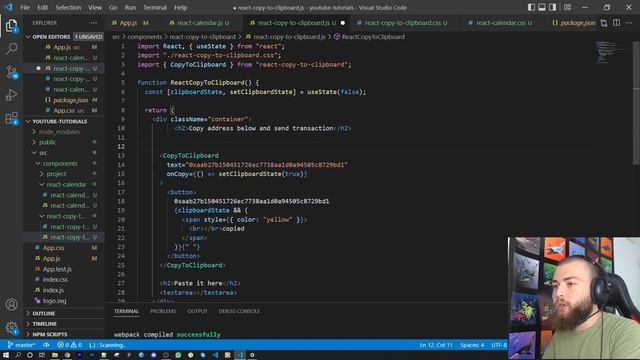Open the Accounts menu icon
Image resolution: width=640 pixels, height=360 pixels.
point(11,304)
